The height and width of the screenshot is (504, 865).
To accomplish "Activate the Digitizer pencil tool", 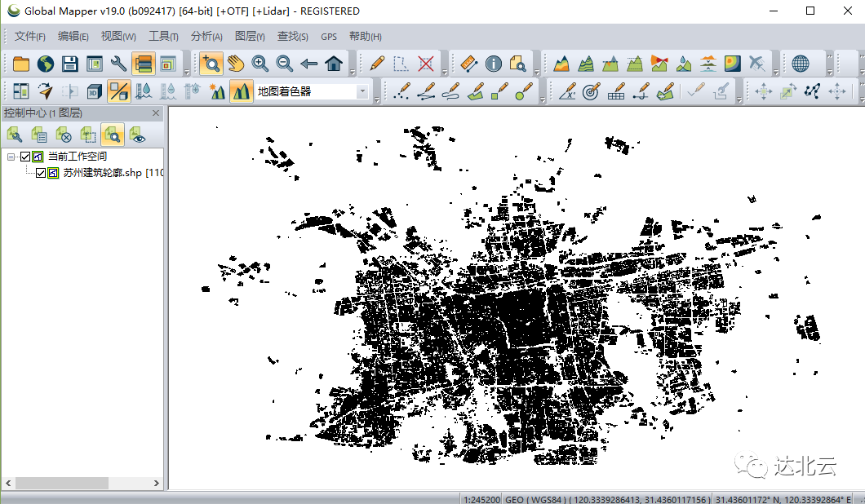I will (x=377, y=64).
